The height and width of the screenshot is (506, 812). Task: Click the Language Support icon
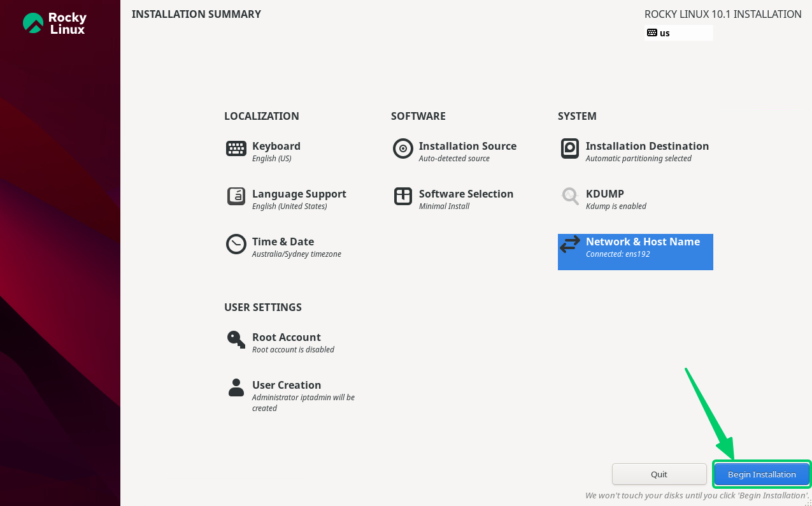click(x=236, y=196)
